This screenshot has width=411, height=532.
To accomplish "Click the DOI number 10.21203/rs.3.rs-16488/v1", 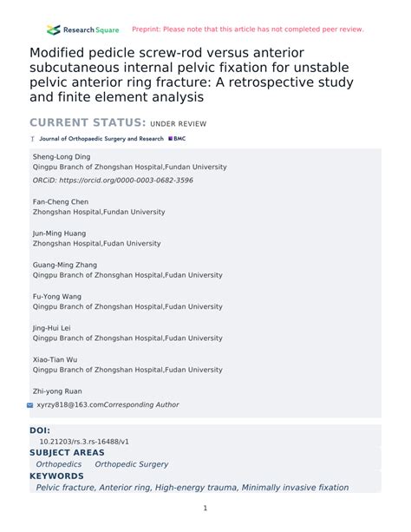I will click(x=84, y=442).
